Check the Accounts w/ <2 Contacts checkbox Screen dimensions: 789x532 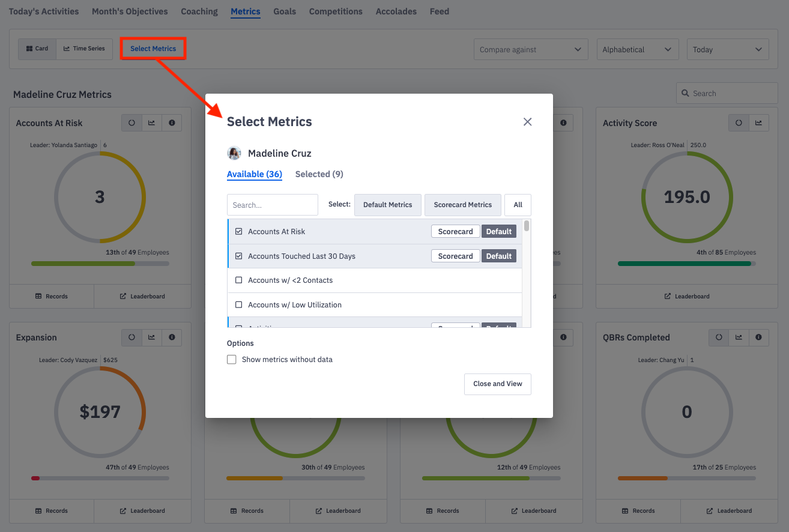tap(238, 280)
